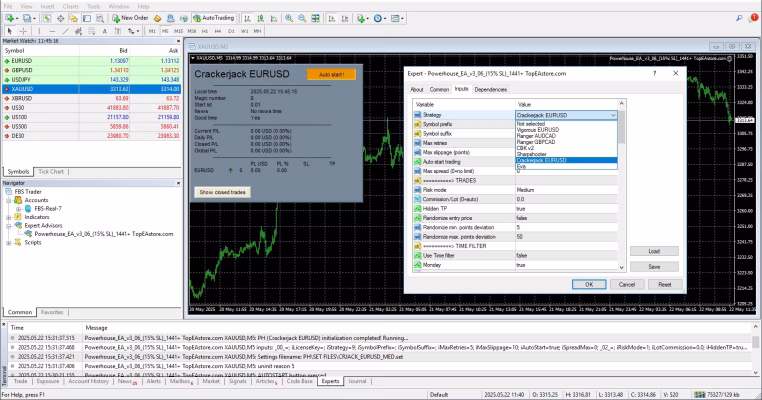Viewport: 762px width, 400px height.
Task: Select the vertical line drawing tool
Action: pyautogui.click(x=39, y=31)
